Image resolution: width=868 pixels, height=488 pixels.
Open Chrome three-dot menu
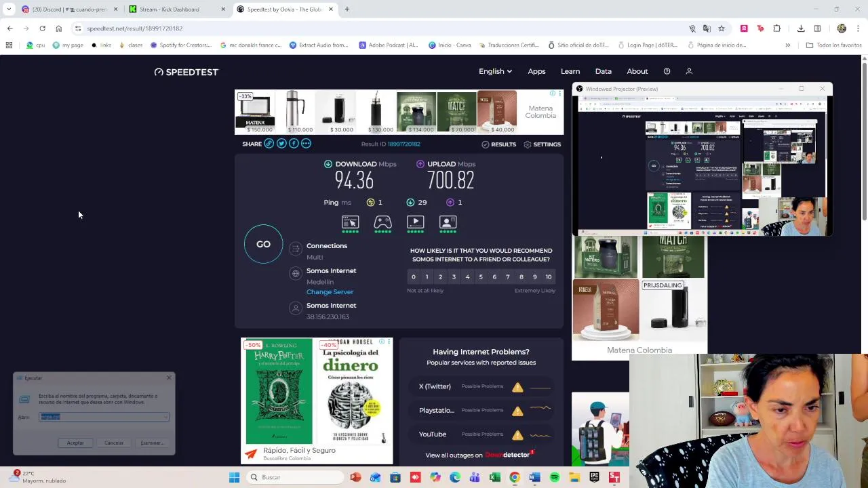(x=859, y=28)
